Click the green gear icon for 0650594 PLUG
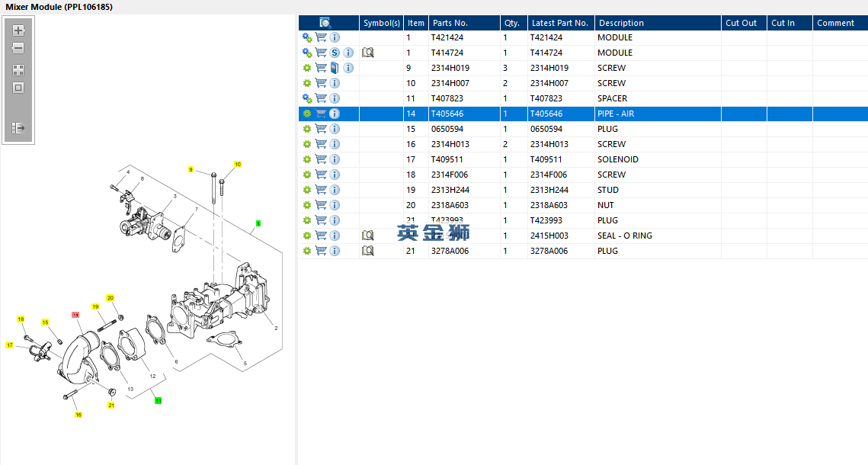Viewport: 868px width, 465px height. click(x=306, y=128)
